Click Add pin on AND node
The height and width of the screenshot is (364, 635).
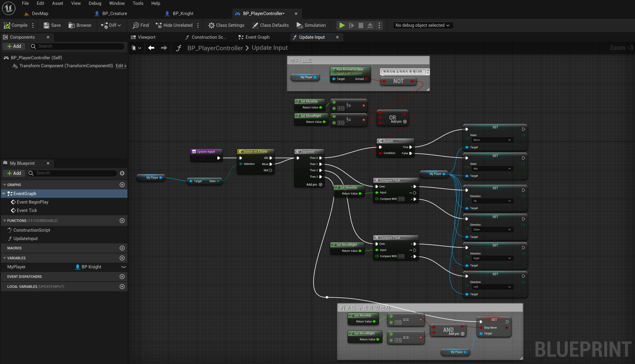[x=456, y=334]
